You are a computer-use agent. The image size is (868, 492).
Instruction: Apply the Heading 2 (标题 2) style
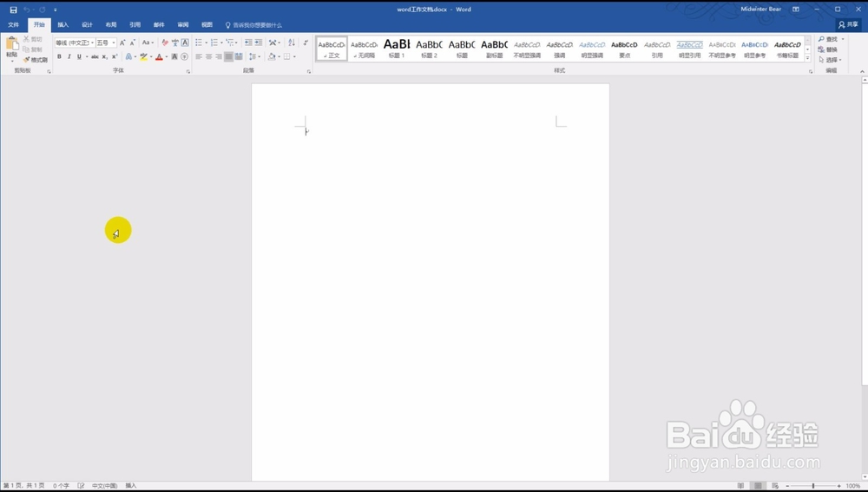pyautogui.click(x=429, y=49)
